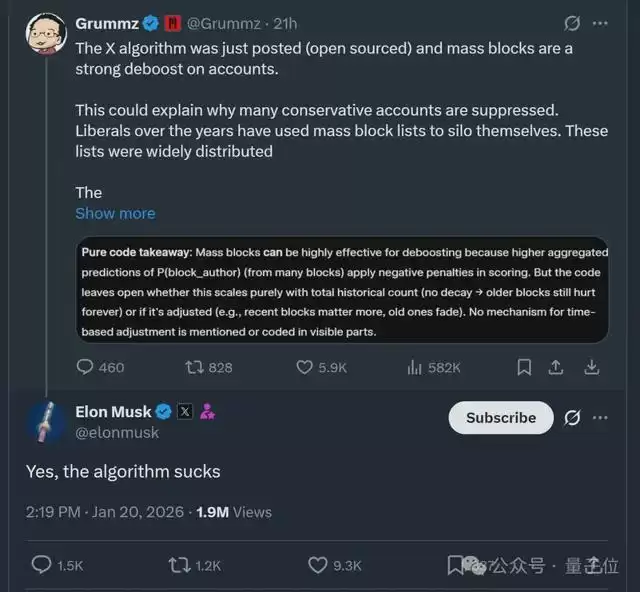Expand post text with Show more
The width and height of the screenshot is (640, 592).
coord(115,213)
